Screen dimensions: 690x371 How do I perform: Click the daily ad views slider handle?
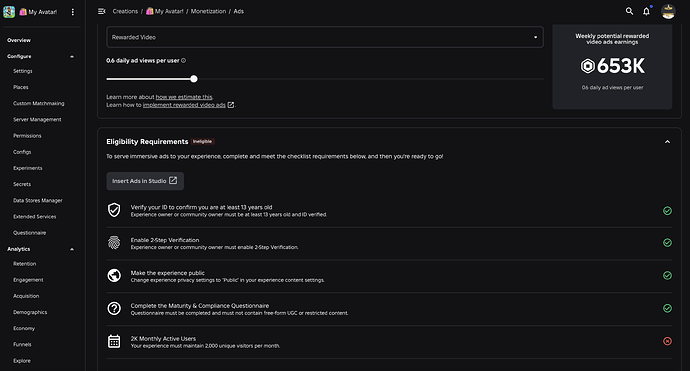pos(194,79)
